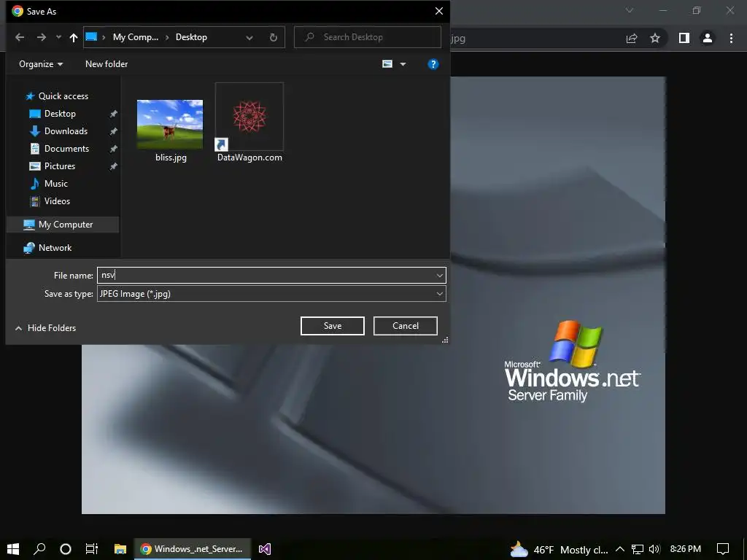This screenshot has width=747, height=560.
Task: Open Chrome tab search chevron
Action: coord(630,10)
